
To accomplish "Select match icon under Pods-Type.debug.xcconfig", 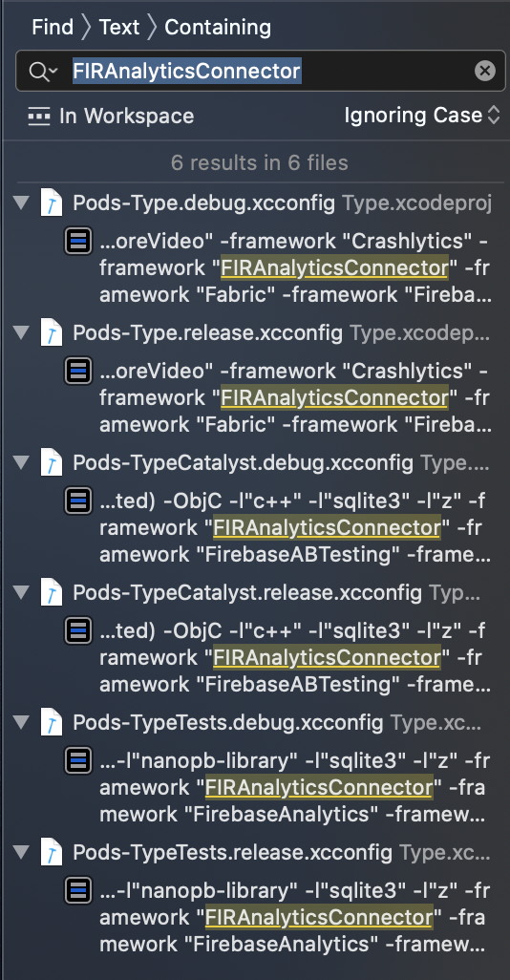I will (78, 242).
